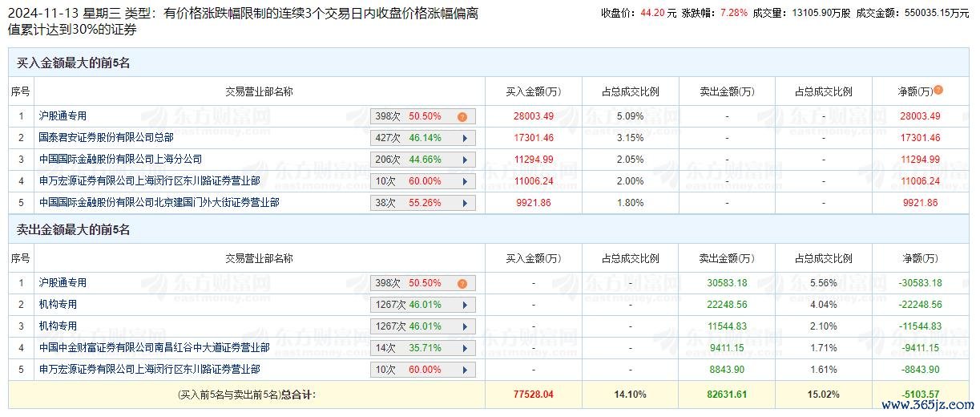Open 国泰君安证券股份有限公司总部 link
The image size is (980, 417).
click(x=106, y=138)
